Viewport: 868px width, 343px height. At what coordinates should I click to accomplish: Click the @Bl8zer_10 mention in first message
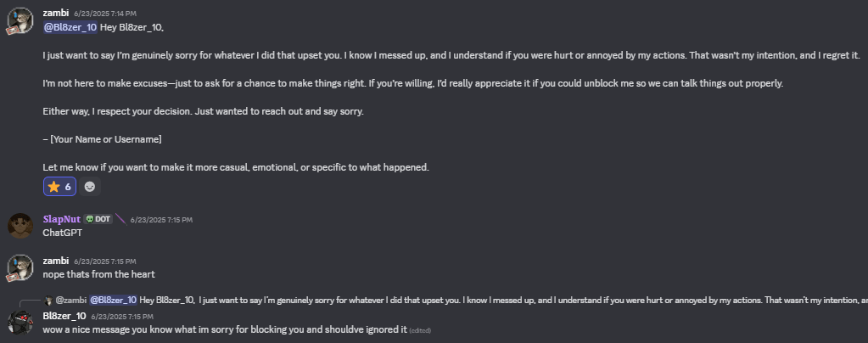tap(70, 27)
